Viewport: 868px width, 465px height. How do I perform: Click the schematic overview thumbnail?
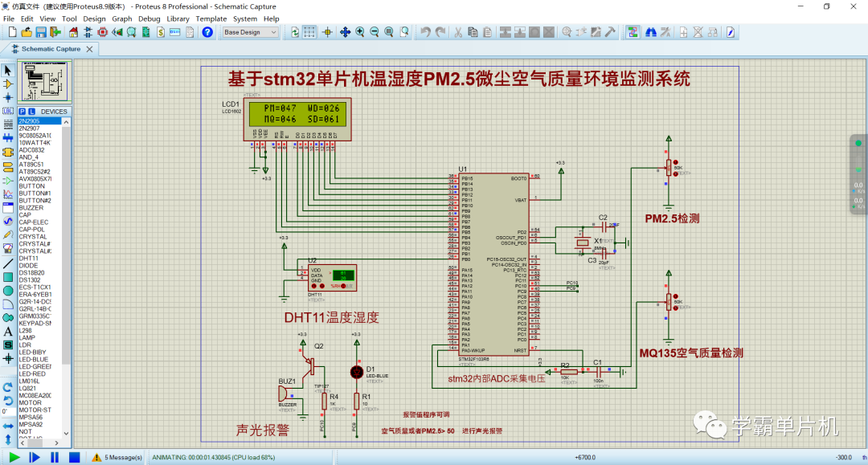[x=45, y=81]
